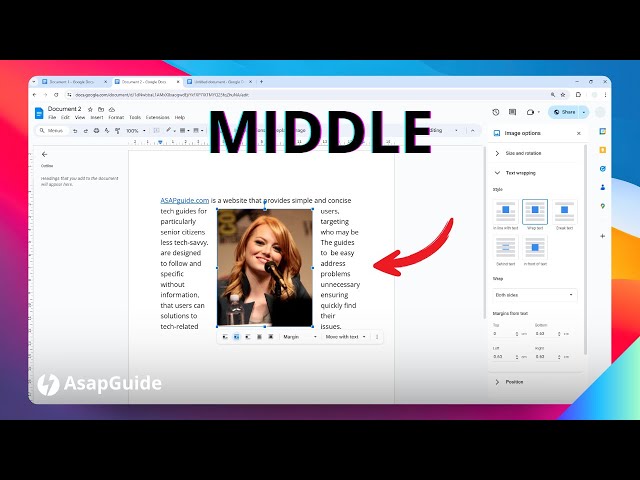Screen dimensions: 640x480
Task: Switch to Document 1 browser tab
Action: click(x=72, y=82)
